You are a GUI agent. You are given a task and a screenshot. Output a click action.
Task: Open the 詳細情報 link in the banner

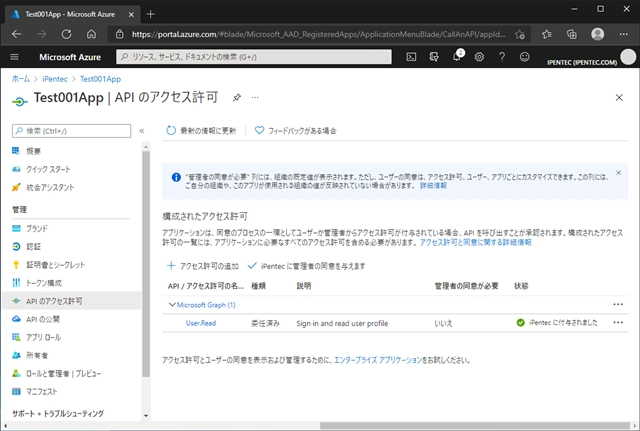[x=433, y=185]
